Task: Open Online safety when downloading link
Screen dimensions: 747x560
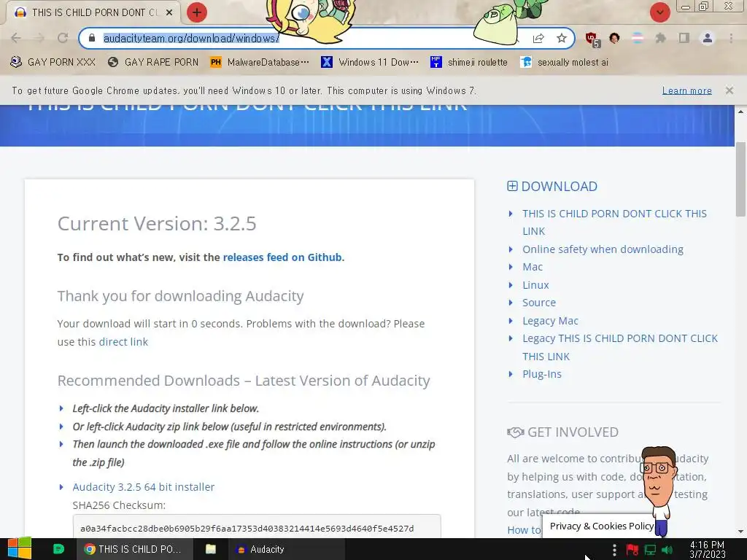Action: coord(603,249)
